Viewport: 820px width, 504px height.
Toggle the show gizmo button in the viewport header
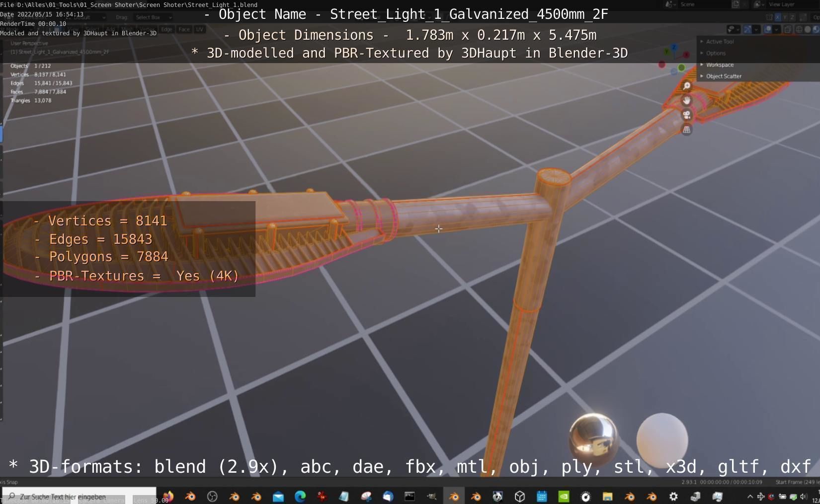(747, 29)
